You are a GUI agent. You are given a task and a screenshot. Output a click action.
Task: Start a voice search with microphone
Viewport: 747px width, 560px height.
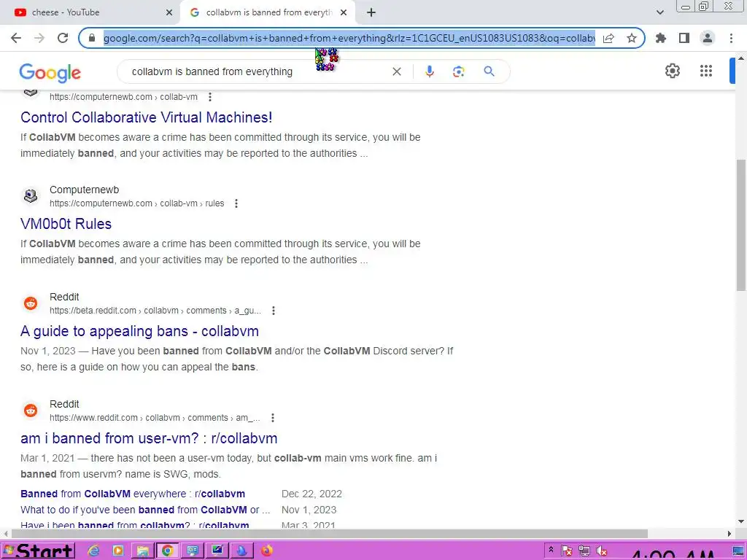[429, 71]
